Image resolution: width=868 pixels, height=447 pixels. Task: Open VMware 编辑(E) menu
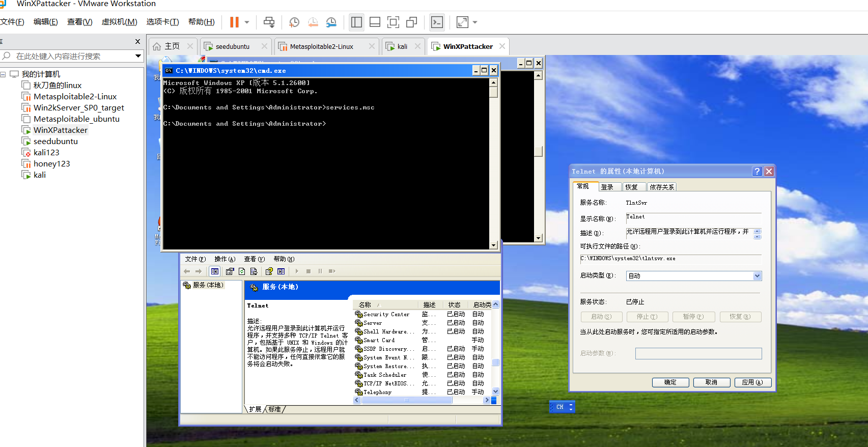coord(45,22)
